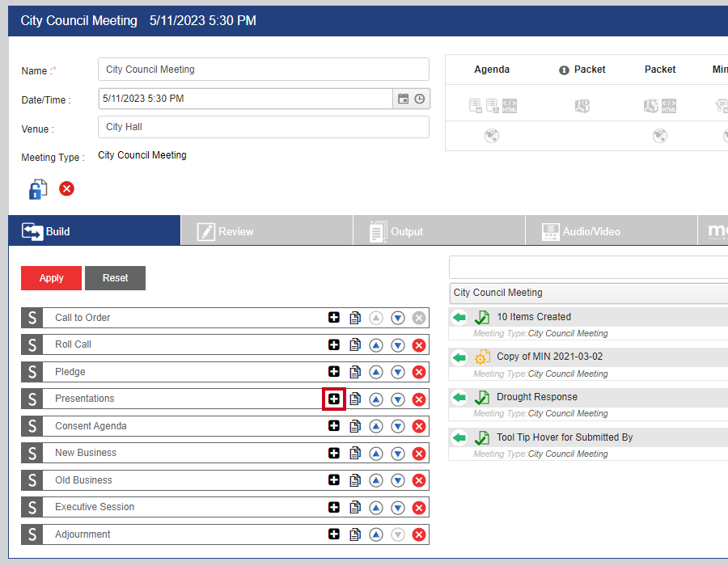Delete the Roll Call section
The width and height of the screenshot is (728, 566).
pyautogui.click(x=419, y=345)
